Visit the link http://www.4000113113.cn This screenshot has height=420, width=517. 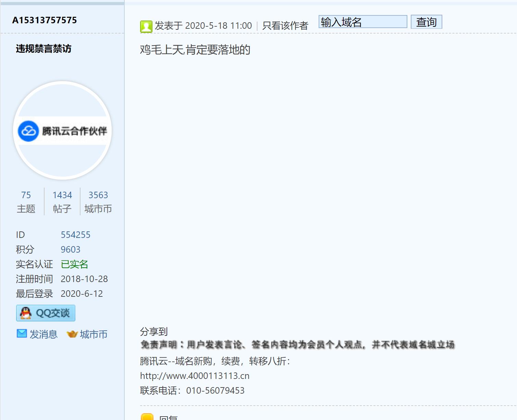coord(194,376)
